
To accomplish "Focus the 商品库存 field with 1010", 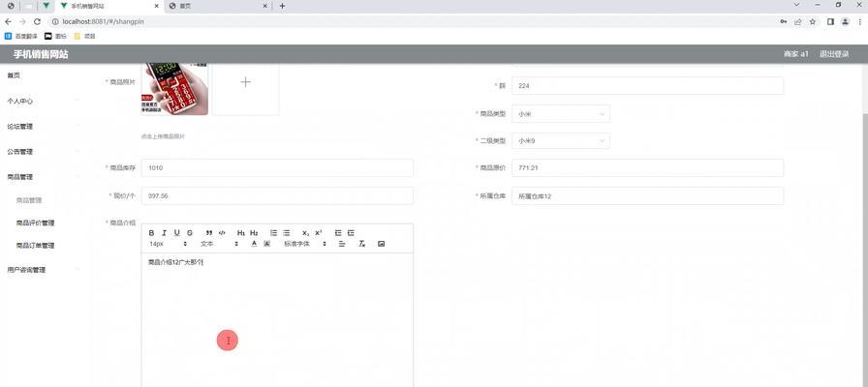I will 277,167.
